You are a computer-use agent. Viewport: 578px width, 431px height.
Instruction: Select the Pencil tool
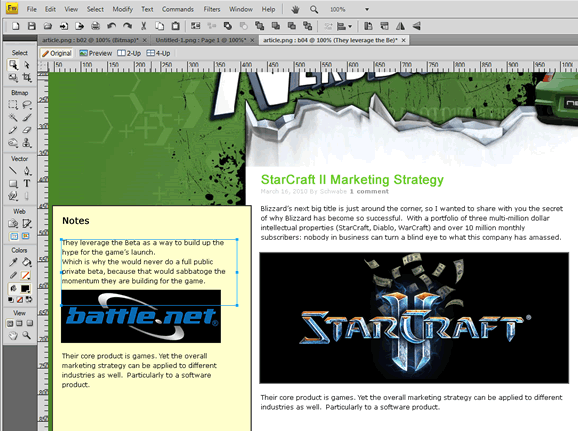[x=13, y=130]
